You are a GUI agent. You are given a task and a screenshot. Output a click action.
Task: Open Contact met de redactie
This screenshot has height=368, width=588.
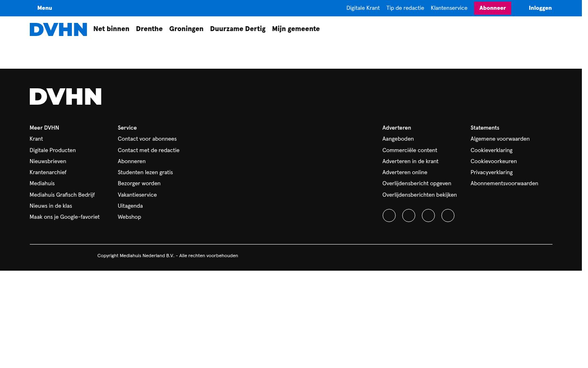pyautogui.click(x=149, y=150)
